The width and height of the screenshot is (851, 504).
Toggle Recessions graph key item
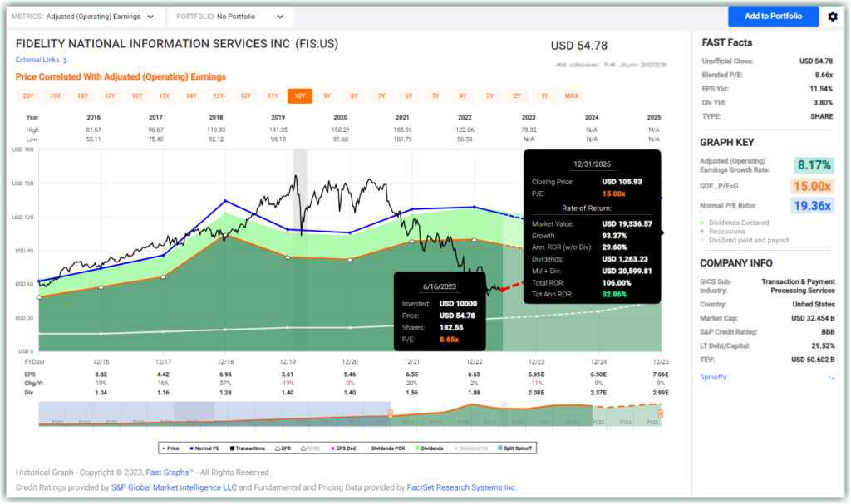point(722,231)
